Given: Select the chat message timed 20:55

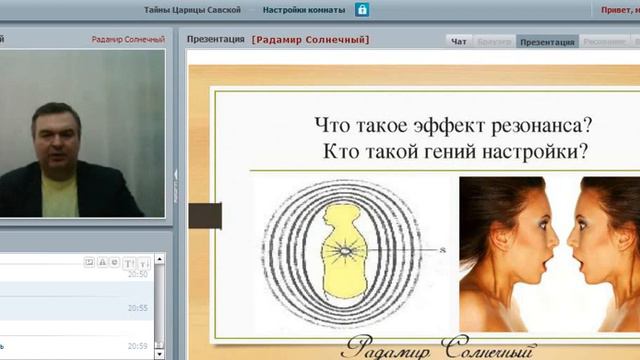Looking at the screenshot, I should [x=77, y=308].
